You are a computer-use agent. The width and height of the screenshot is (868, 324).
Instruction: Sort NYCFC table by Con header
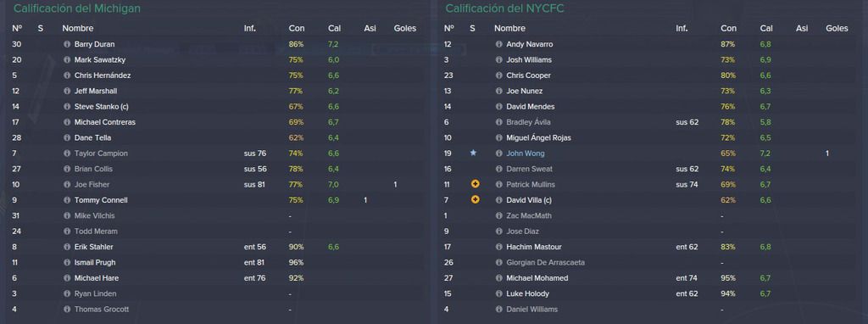[x=728, y=28]
